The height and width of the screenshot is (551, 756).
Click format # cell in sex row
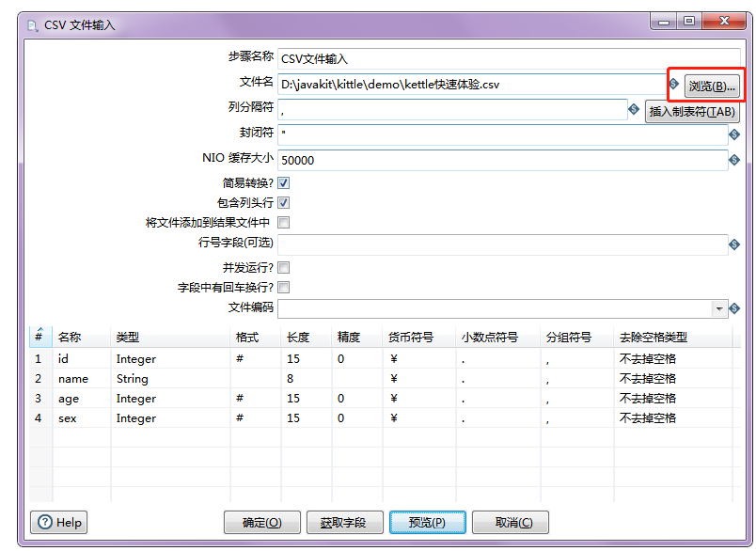(256, 417)
